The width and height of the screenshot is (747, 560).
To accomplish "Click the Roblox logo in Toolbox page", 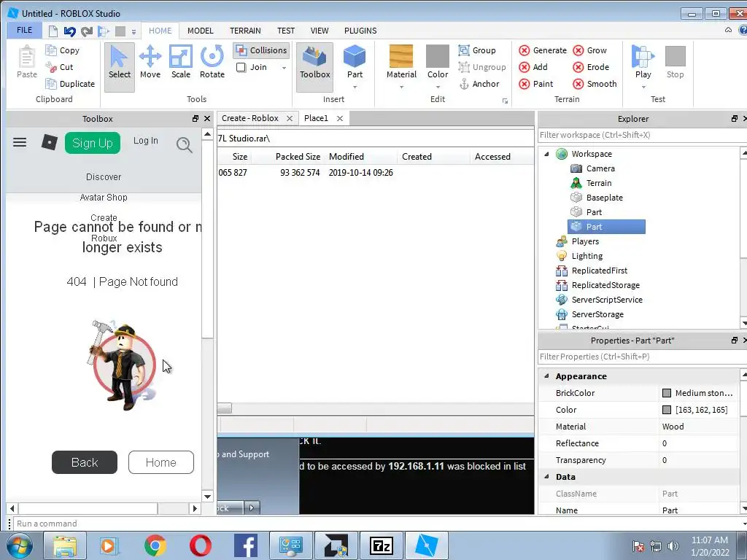I will coord(49,142).
